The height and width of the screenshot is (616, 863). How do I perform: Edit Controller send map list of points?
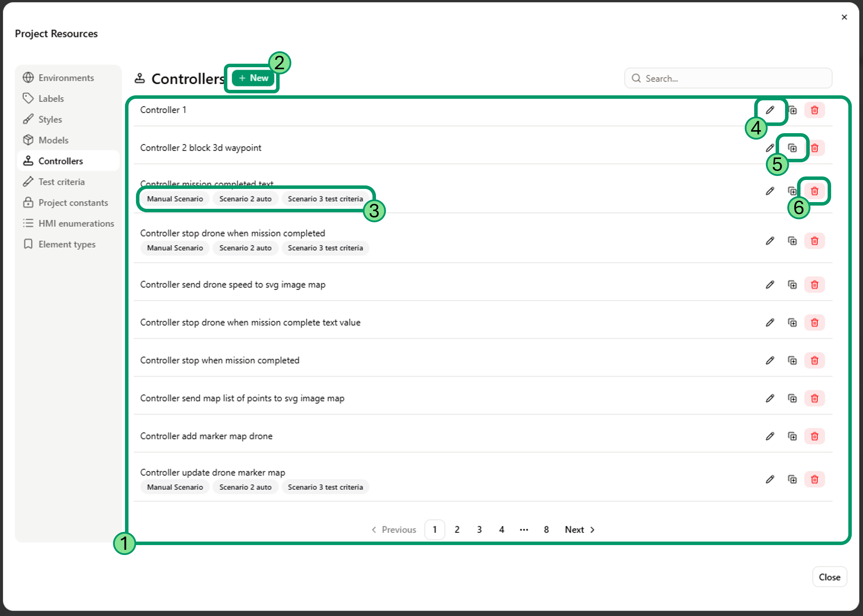click(x=770, y=398)
